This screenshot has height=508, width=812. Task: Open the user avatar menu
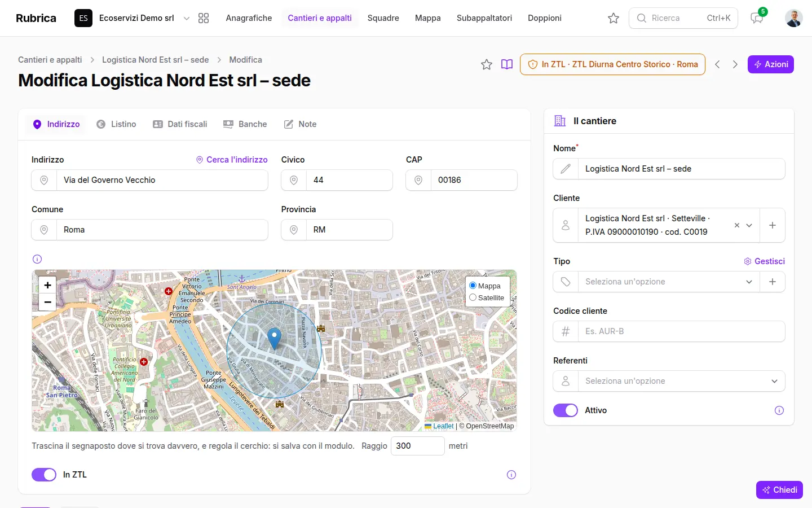(x=794, y=18)
